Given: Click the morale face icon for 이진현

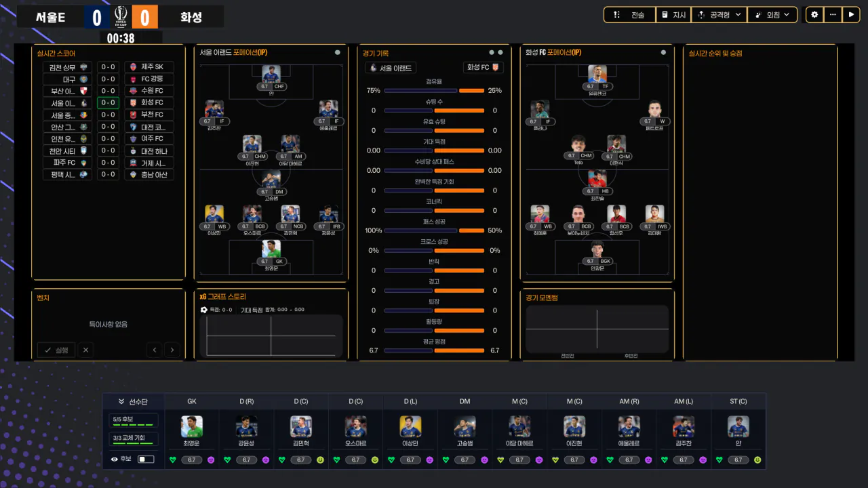Looking at the screenshot, I should [593, 460].
